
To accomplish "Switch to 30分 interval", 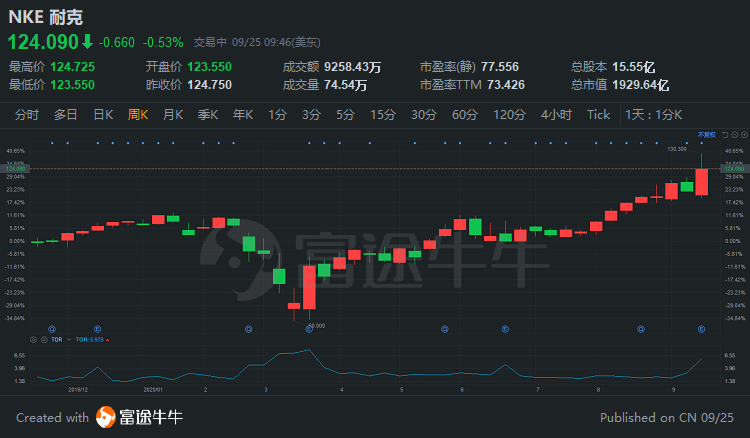I will (424, 115).
